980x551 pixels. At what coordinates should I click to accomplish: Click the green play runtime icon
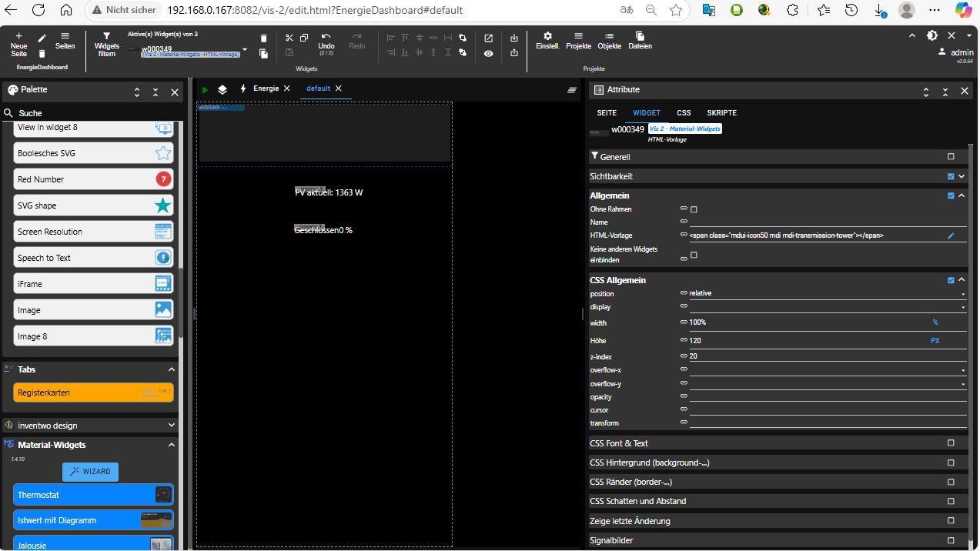(206, 89)
